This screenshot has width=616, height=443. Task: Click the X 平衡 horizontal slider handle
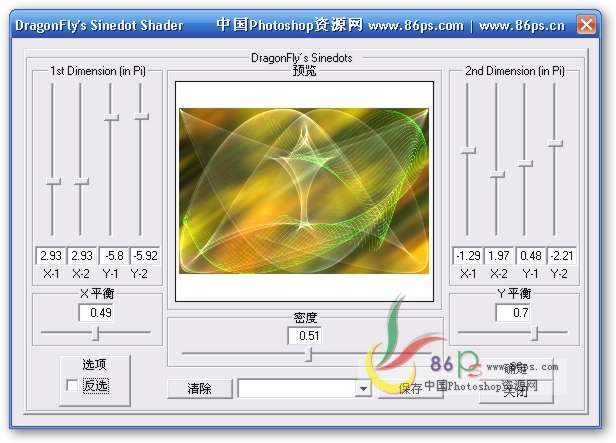coord(95,333)
